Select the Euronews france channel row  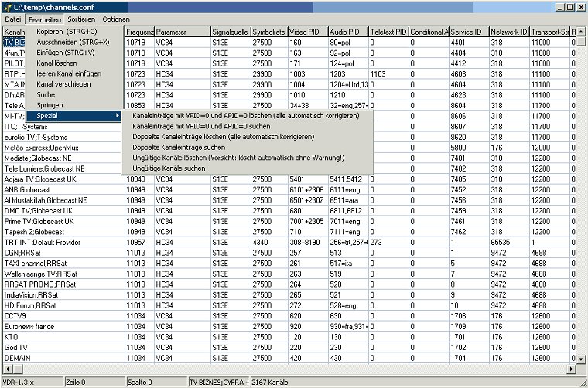tap(62, 326)
